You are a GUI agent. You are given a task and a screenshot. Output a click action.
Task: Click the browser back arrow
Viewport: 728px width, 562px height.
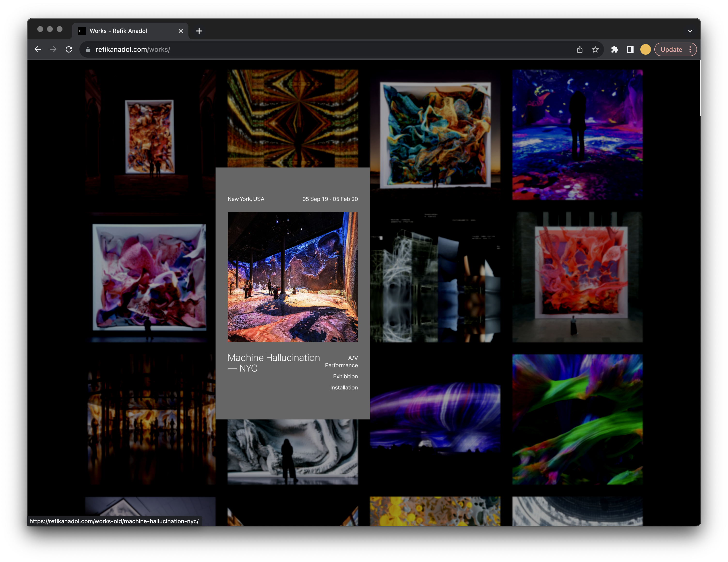pos(38,49)
